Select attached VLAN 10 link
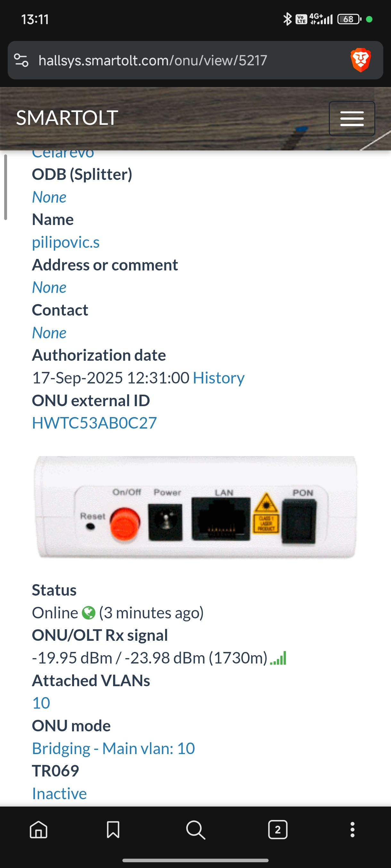The width and height of the screenshot is (391, 868). tap(41, 703)
